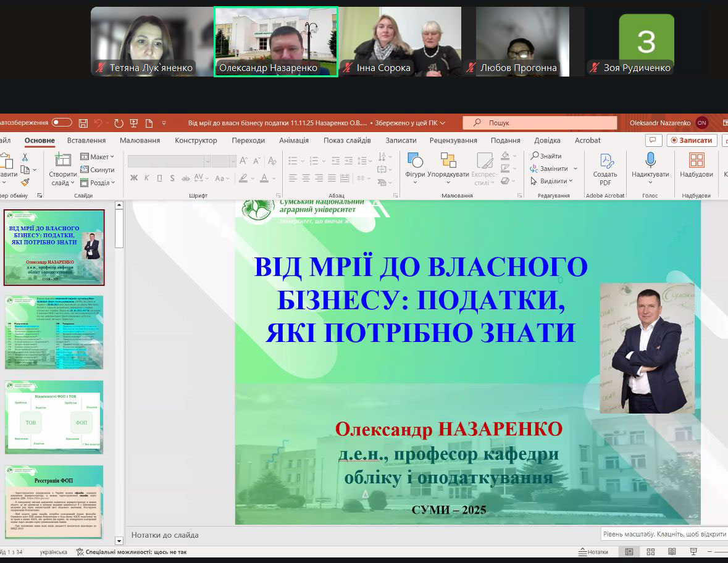Open the Вставлення ribbon tab

point(86,140)
